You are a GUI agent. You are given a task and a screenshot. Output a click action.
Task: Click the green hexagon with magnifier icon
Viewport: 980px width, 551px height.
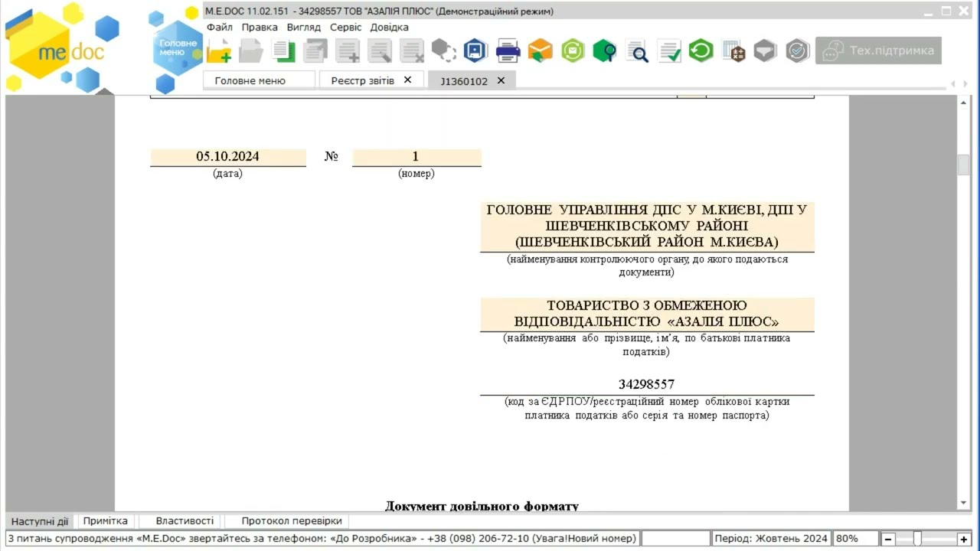[605, 51]
